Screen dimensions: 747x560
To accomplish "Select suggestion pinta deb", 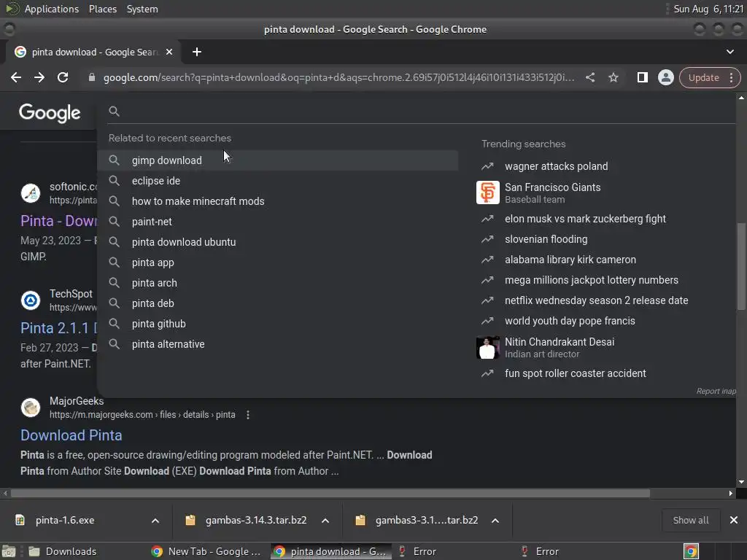I will 278,303.
